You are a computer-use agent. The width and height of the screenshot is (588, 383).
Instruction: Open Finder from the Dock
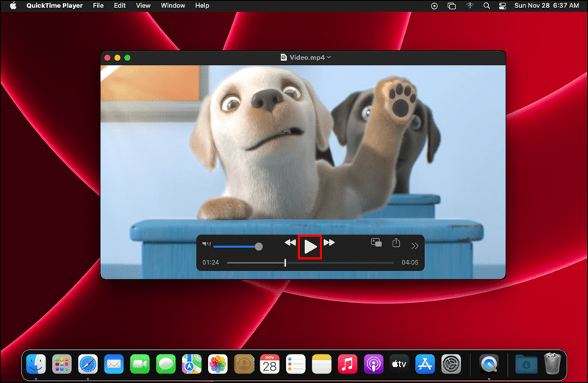coord(36,364)
